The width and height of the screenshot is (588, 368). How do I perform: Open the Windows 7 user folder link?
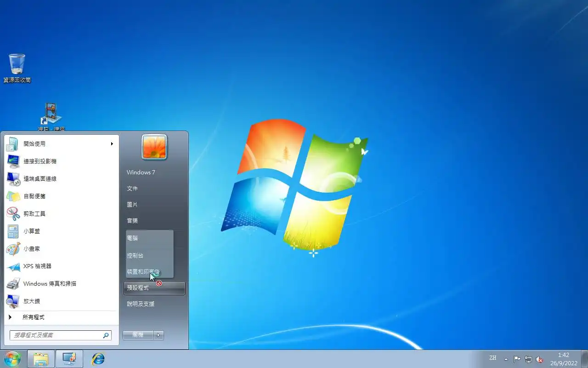tap(155, 172)
